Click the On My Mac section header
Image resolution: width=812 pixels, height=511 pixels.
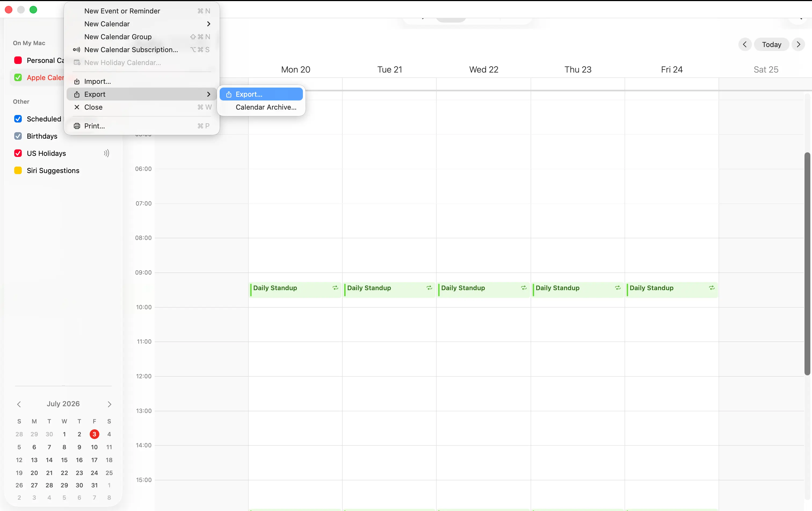(x=29, y=43)
